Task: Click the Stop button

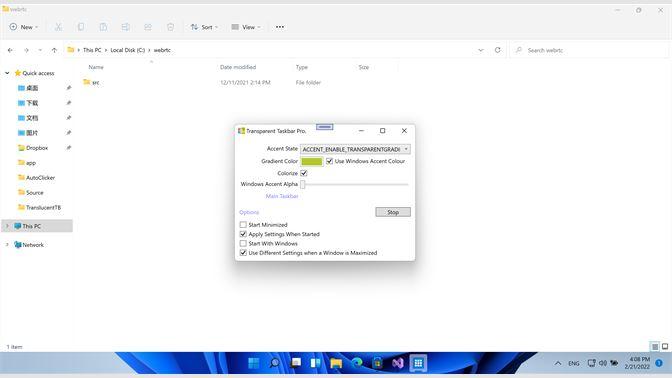Action: 393,212
